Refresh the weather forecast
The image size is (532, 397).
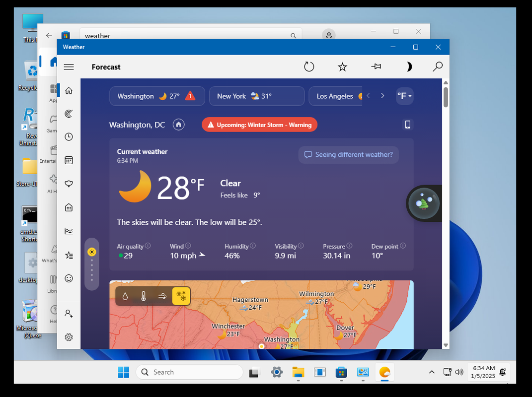(309, 66)
